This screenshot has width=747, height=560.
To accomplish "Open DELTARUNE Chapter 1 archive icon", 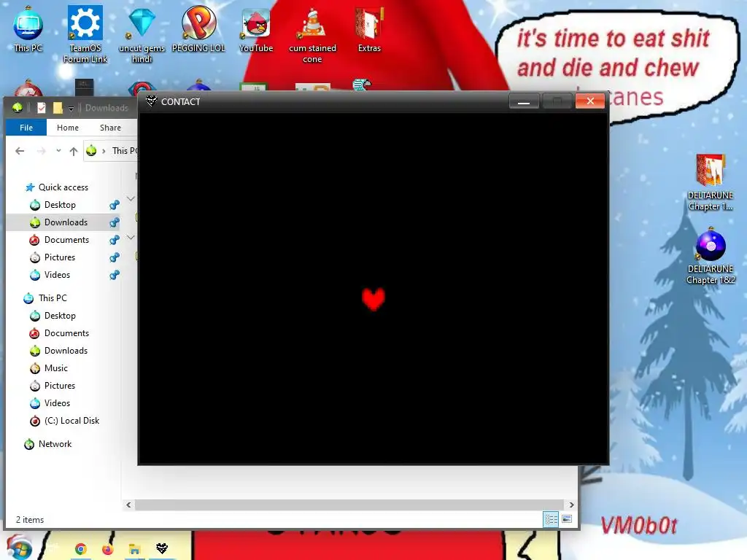I will [x=711, y=182].
